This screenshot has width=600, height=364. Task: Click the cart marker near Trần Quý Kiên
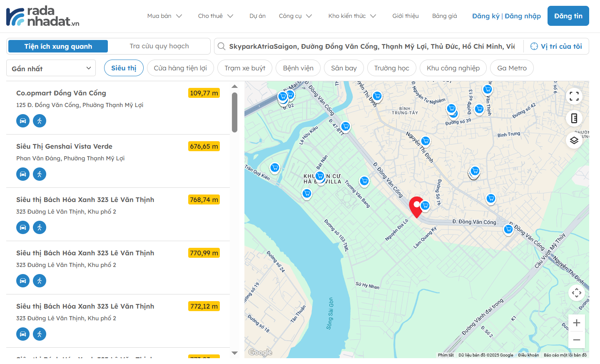274,168
